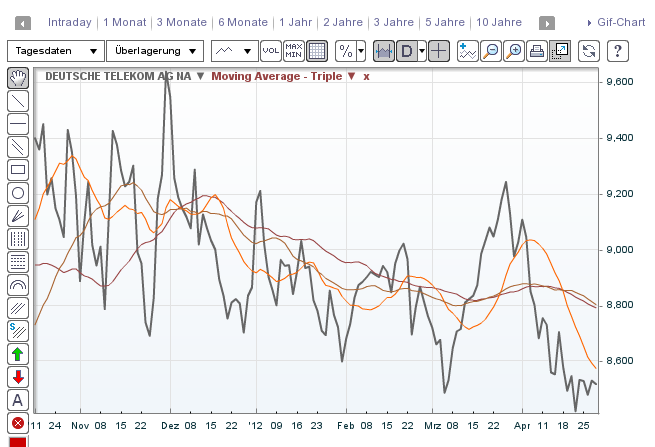Switch to 3 Monate period
This screenshot has height=447, width=655.
pyautogui.click(x=182, y=22)
